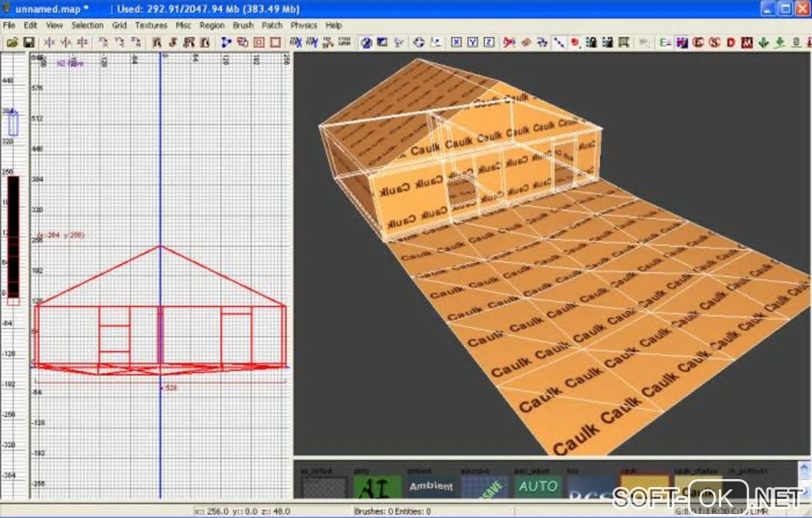Select the Ambient texture thumbnail
The height and width of the screenshot is (518, 812).
[x=431, y=487]
